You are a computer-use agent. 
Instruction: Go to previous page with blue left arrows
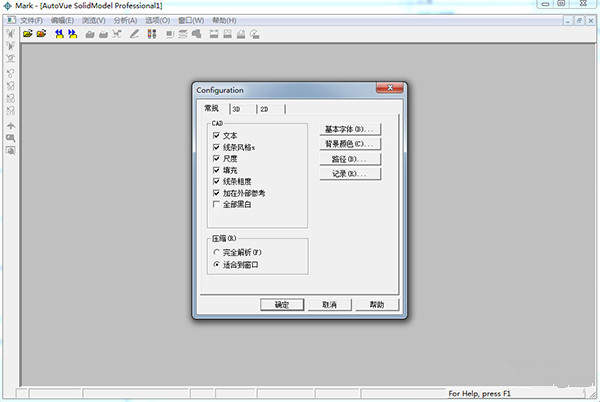point(59,34)
